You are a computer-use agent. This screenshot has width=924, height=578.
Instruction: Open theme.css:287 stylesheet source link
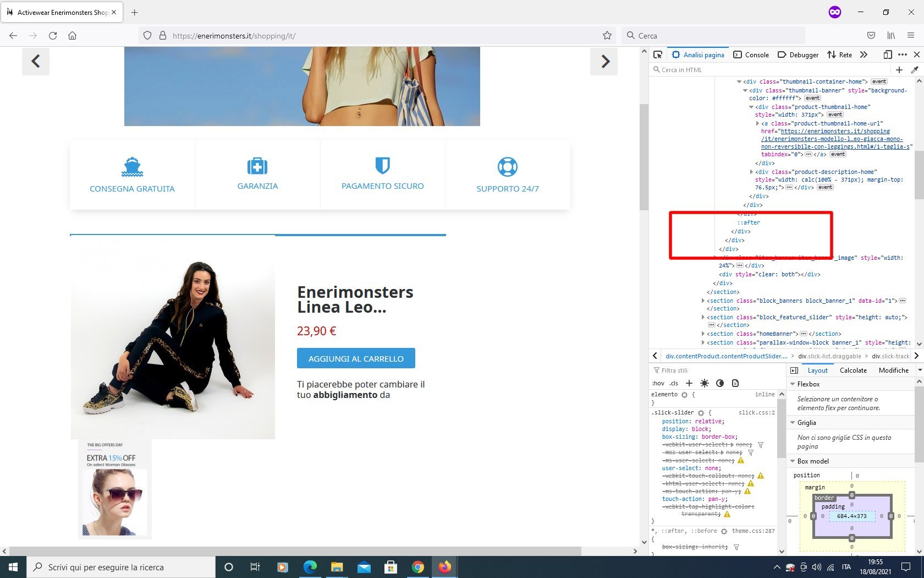point(754,531)
